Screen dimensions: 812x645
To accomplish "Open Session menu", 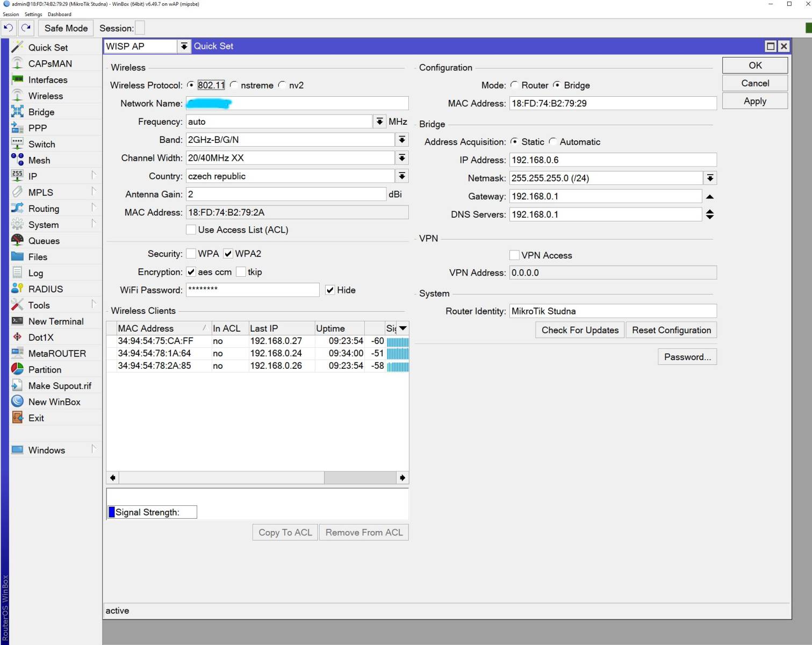I will pyautogui.click(x=11, y=15).
